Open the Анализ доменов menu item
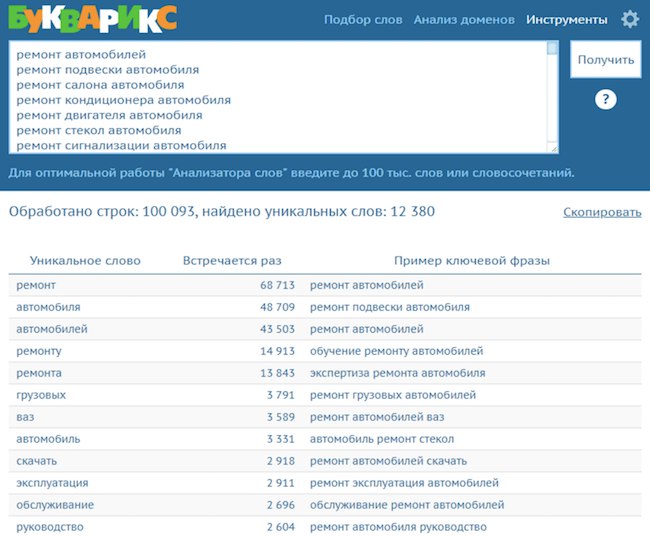The image size is (650, 536). [x=464, y=20]
